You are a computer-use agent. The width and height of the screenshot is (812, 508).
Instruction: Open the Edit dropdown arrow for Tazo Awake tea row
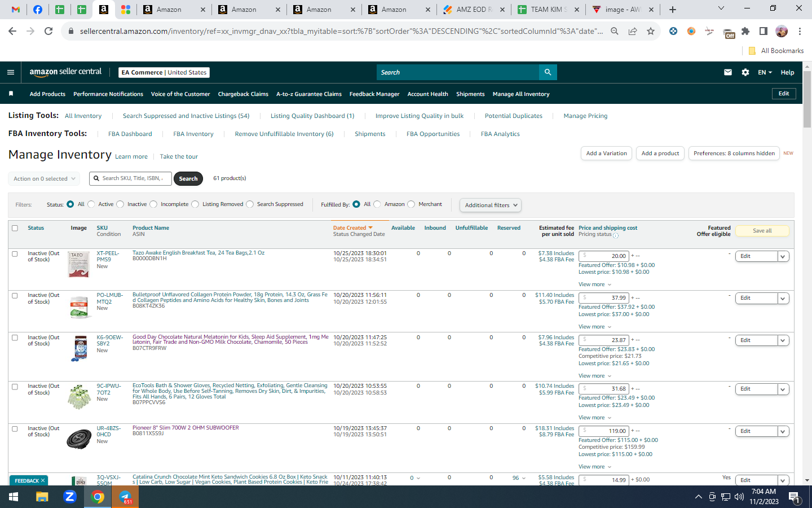[x=783, y=256]
